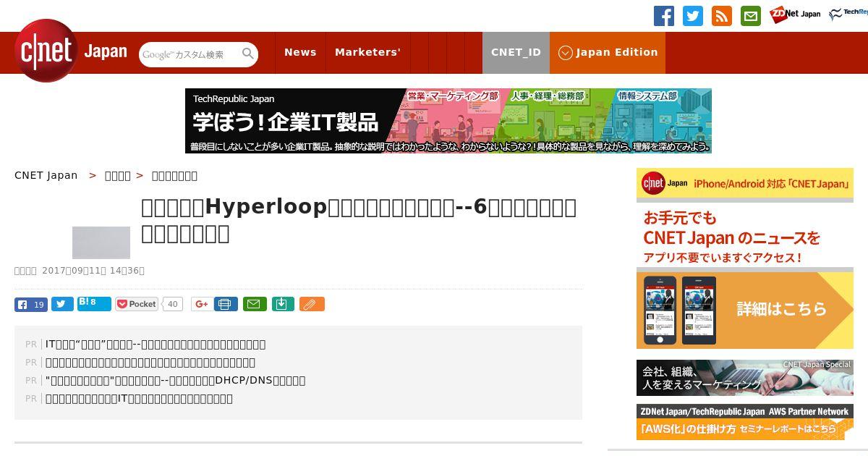Open the Twitter icon in top bar
This screenshot has width=868, height=456.
pos(692,16)
